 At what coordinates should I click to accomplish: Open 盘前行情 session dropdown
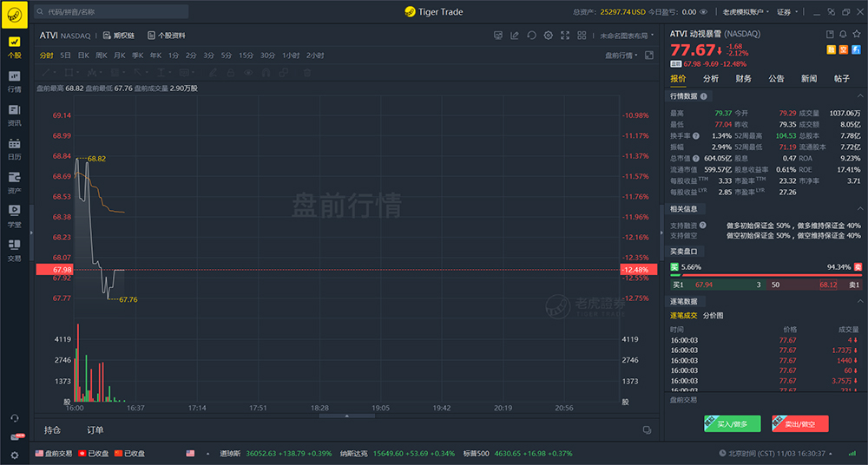[x=621, y=56]
